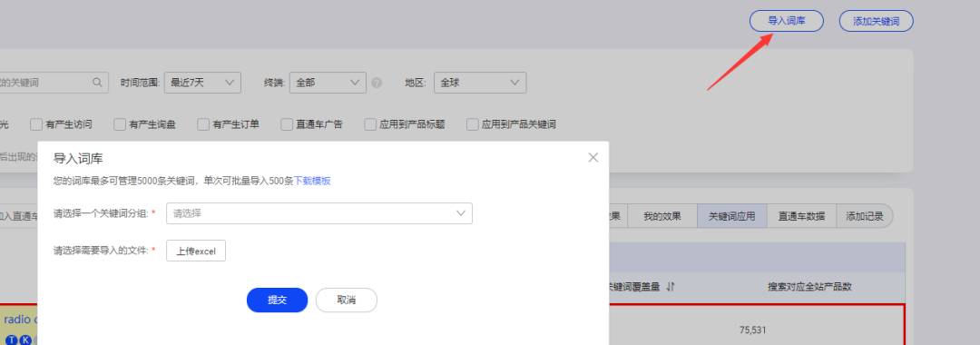Open the 终端 全部 dropdown

[x=328, y=83]
